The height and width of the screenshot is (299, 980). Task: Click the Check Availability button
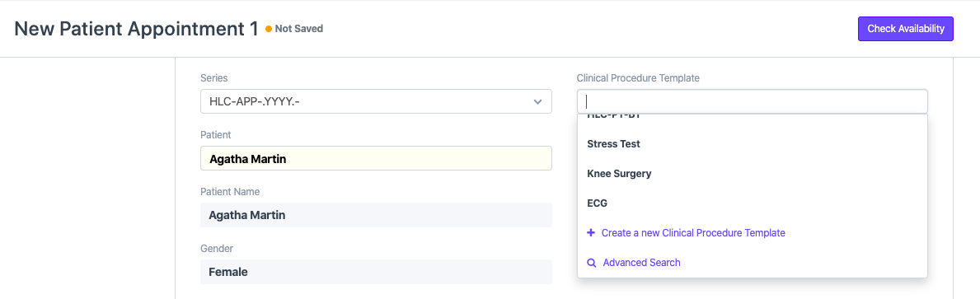(905, 29)
